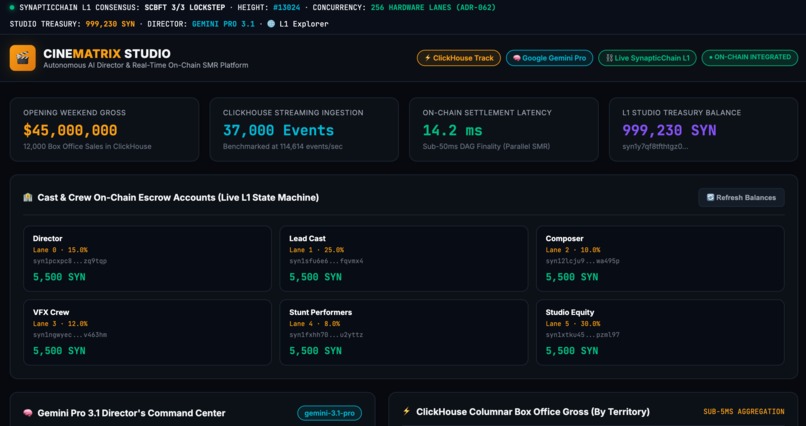This screenshot has width=806, height=426.
Task: Click the Lane 3 · 12.0% label
Action: click(x=60, y=324)
